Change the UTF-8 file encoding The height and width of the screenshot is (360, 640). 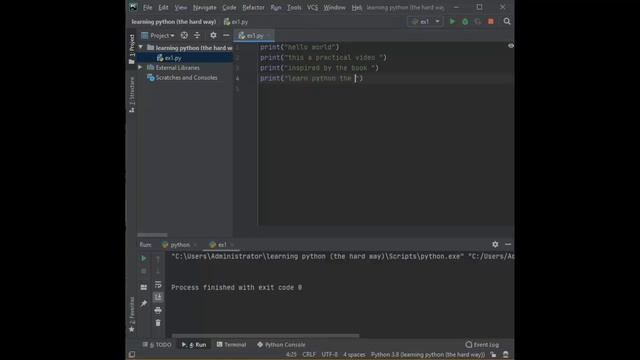[x=329, y=355]
